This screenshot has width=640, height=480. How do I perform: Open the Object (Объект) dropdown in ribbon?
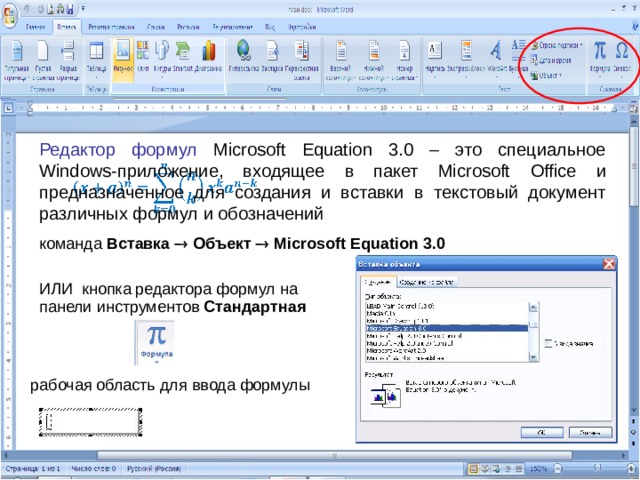(x=546, y=76)
